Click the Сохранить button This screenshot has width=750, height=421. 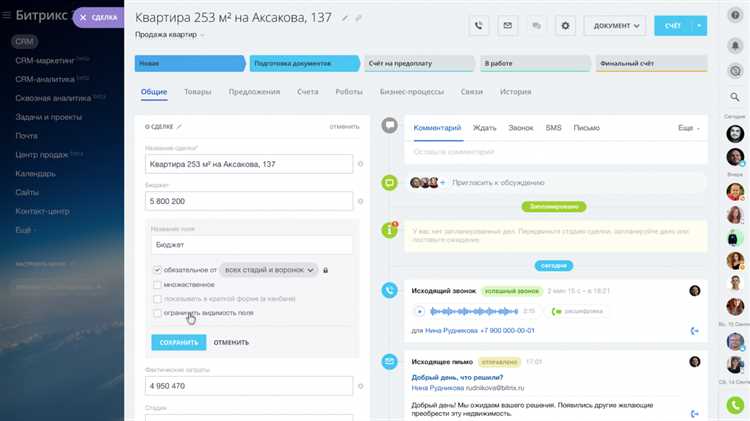coord(179,343)
